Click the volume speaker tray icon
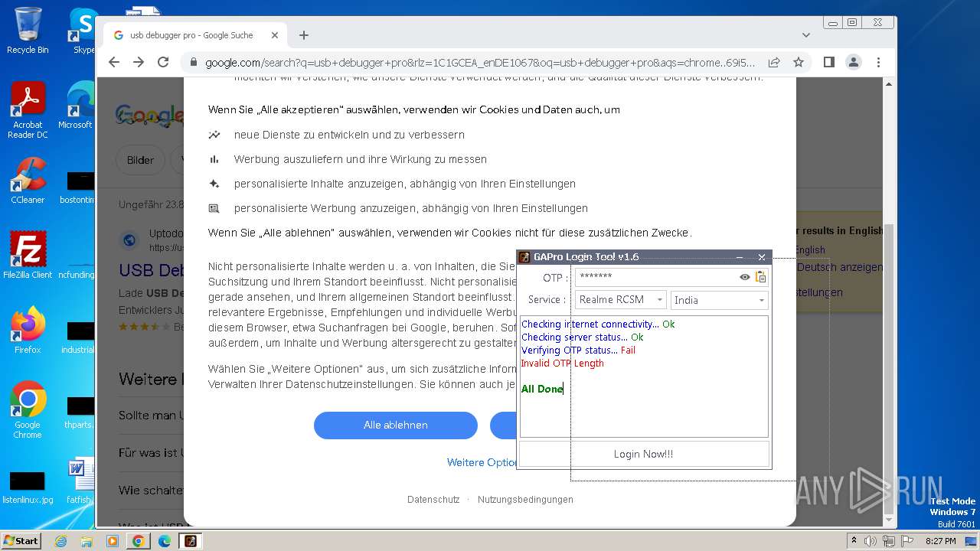980x551 pixels. click(871, 541)
